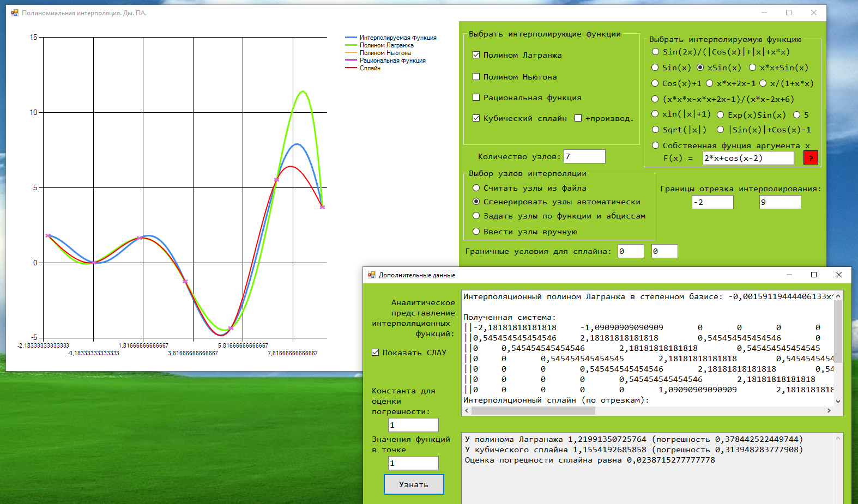Click the Узнать button
Viewport: 858px width, 504px height.
coord(414,484)
